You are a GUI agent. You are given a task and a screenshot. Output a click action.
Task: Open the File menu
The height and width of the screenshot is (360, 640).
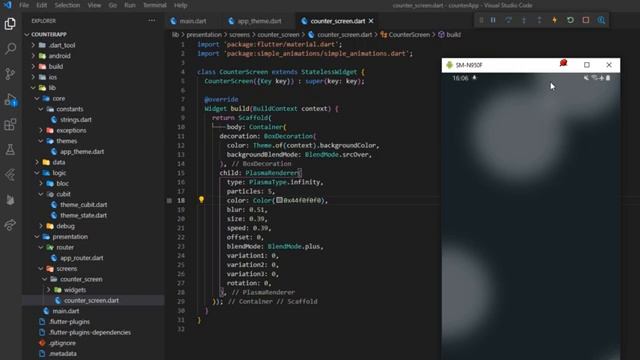click(24, 5)
